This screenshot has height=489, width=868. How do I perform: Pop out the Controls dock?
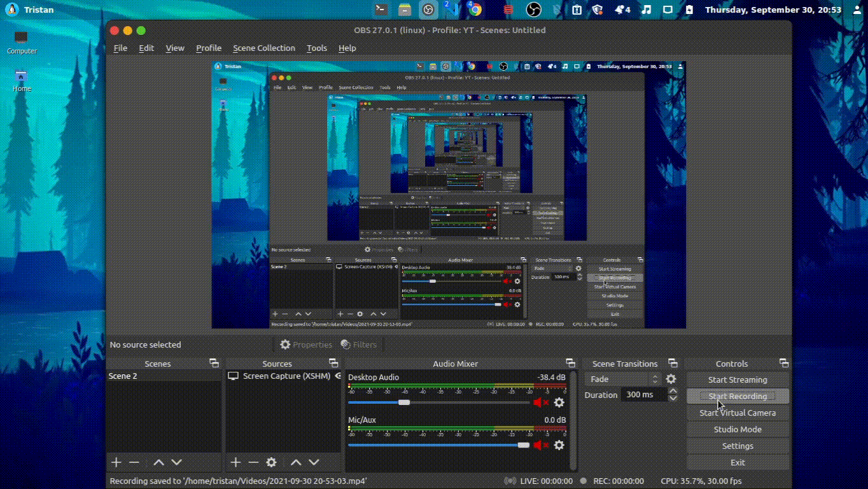pyautogui.click(x=783, y=363)
